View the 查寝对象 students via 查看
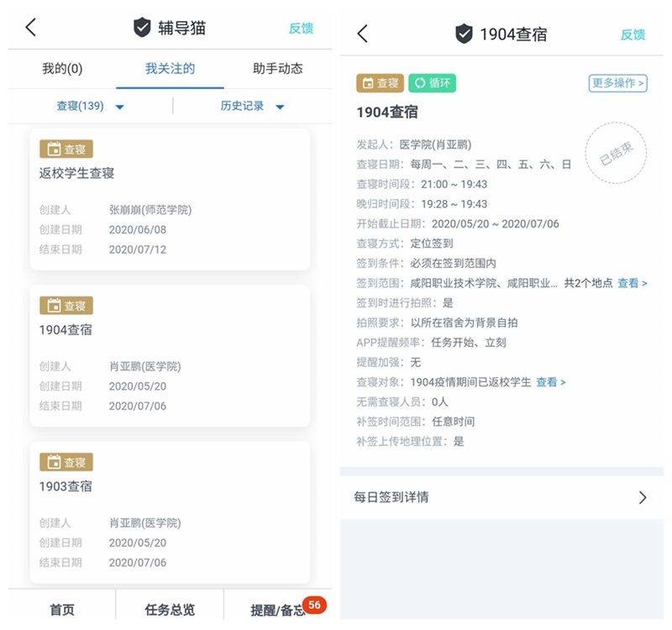 coord(551,382)
